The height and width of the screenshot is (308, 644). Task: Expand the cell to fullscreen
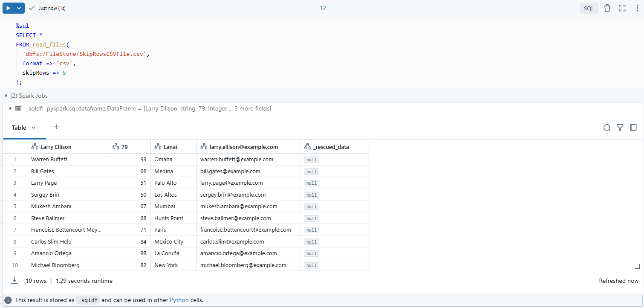tap(622, 8)
